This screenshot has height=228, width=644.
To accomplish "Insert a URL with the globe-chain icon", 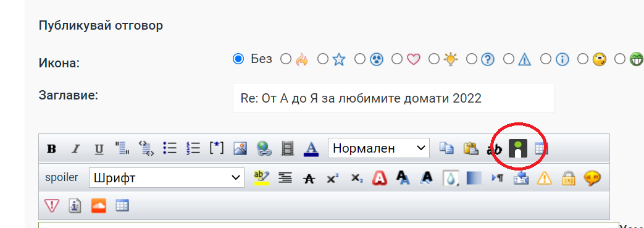I will [264, 148].
